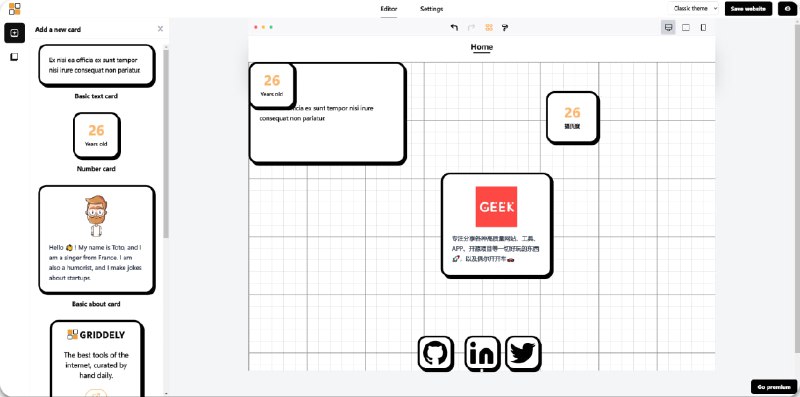The image size is (800, 397).
Task: Open the pages icon in left sidebar
Action: pyautogui.click(x=14, y=57)
